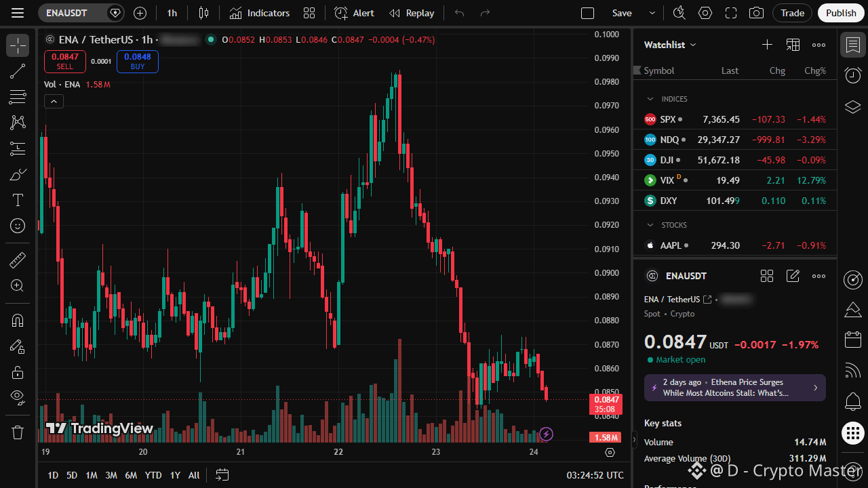Open the Fibonacci retracement tools

18,97
